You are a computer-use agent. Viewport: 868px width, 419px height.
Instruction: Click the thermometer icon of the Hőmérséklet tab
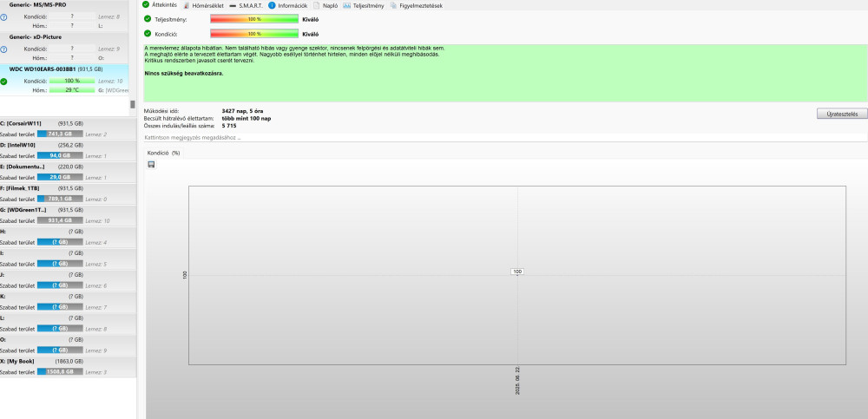[186, 5]
